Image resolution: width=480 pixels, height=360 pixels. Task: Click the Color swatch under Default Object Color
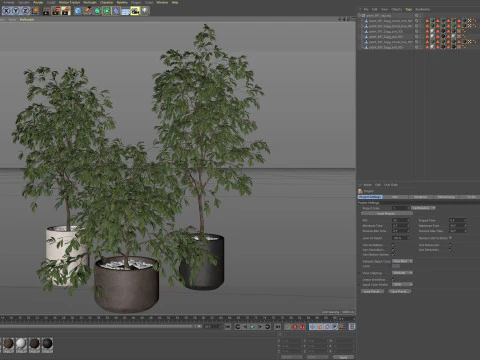(x=396, y=266)
